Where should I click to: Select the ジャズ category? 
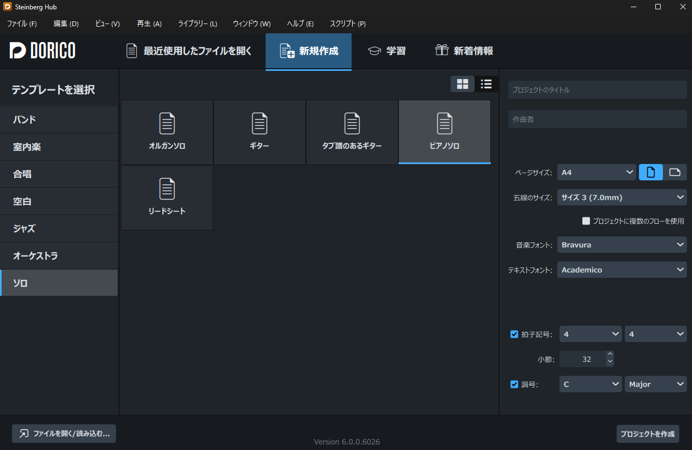tap(59, 229)
